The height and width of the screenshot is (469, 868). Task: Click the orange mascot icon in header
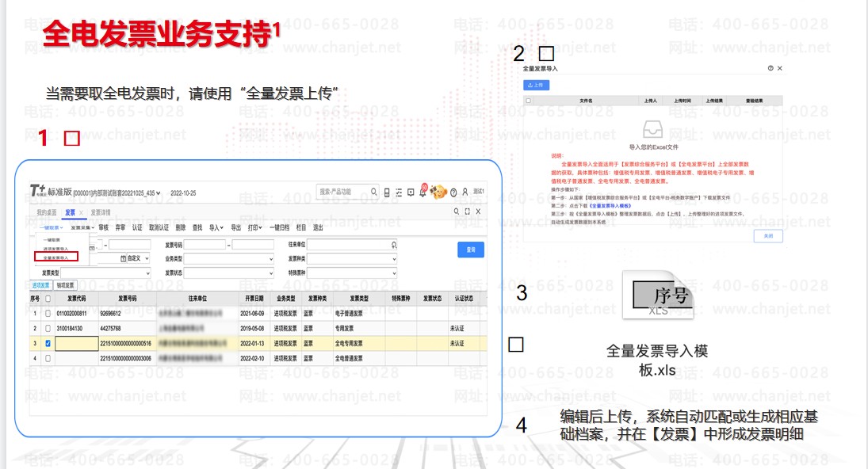[x=438, y=192]
